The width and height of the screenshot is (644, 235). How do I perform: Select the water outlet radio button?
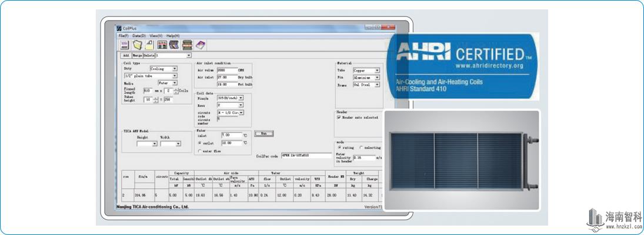pos(199,143)
